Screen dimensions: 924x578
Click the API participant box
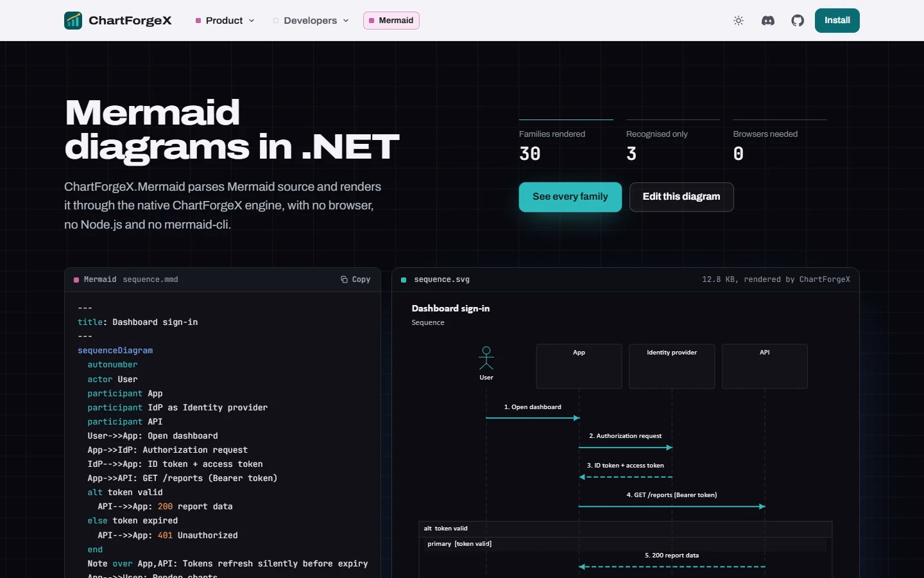765,366
